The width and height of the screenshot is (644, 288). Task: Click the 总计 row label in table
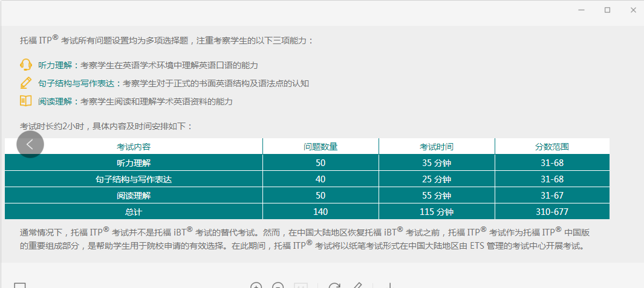coord(134,212)
